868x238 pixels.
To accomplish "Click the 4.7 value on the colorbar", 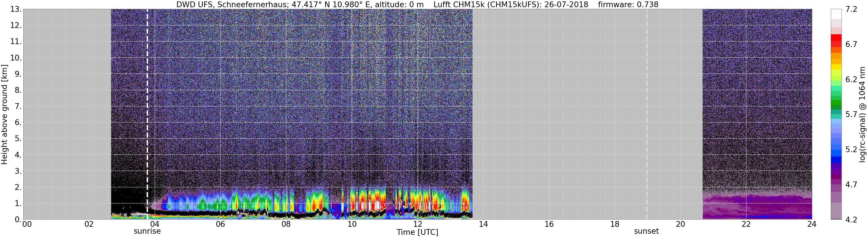I will [x=851, y=184].
